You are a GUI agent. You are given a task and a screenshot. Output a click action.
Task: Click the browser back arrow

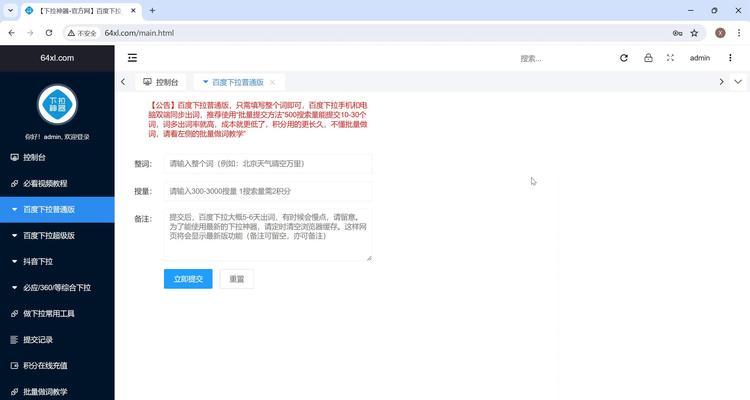click(x=11, y=33)
